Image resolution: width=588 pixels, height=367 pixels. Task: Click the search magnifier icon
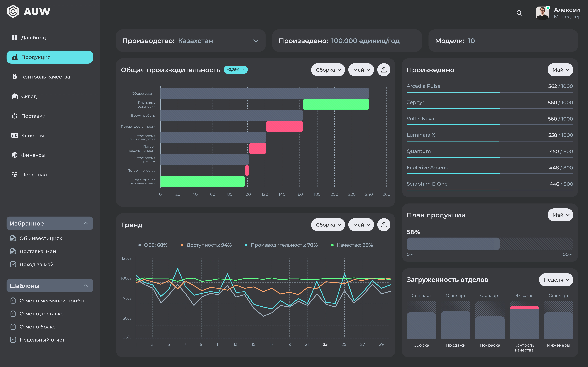coord(519,13)
